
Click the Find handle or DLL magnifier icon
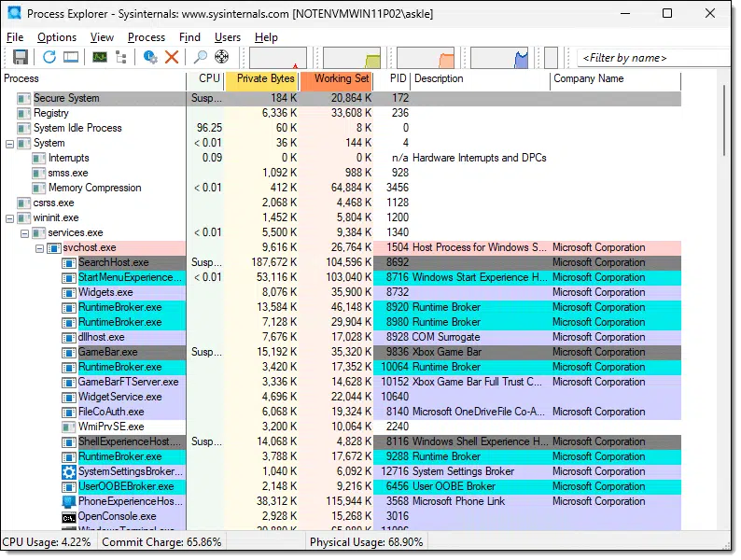point(201,57)
